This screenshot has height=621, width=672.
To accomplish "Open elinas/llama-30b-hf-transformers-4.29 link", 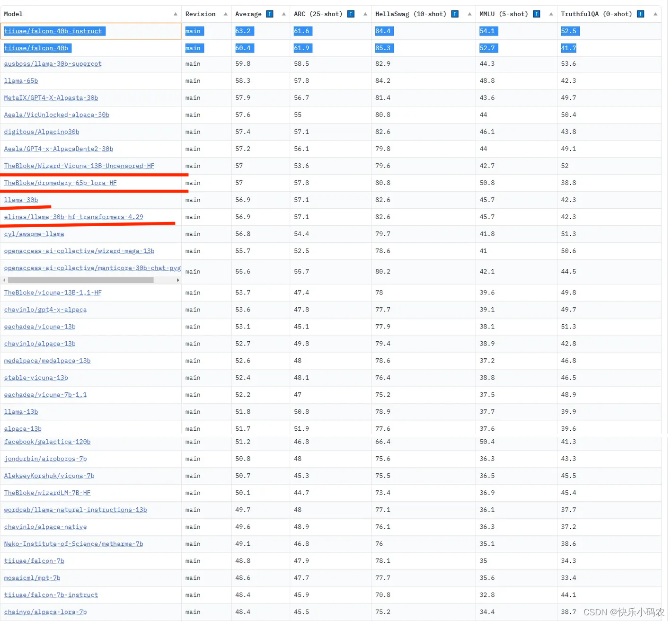I will coord(73,217).
